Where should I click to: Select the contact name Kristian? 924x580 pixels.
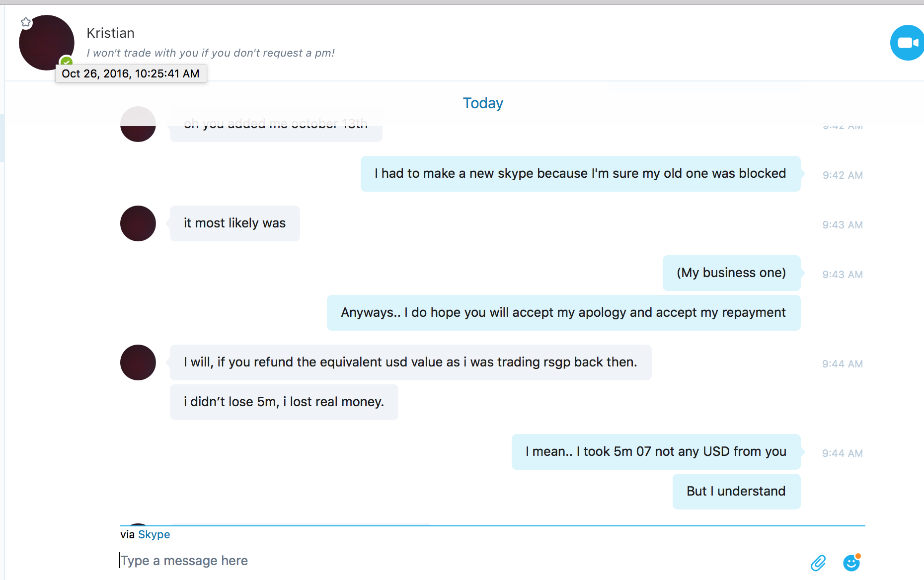click(x=110, y=33)
